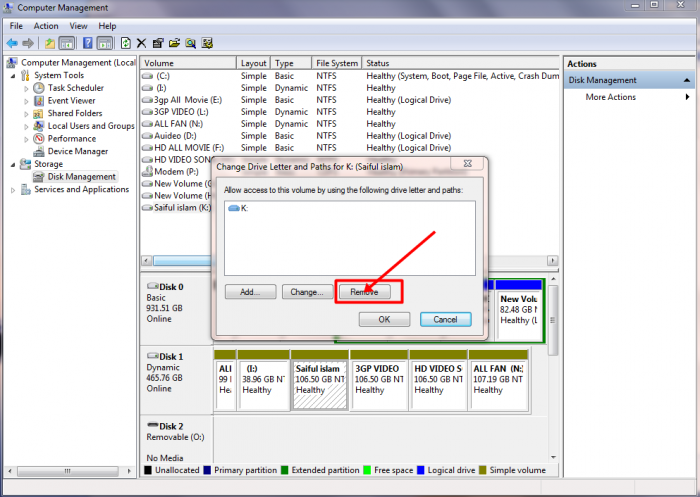Select the Auideo (D:) volume row
Image resolution: width=700 pixels, height=497 pixels.
[x=350, y=136]
